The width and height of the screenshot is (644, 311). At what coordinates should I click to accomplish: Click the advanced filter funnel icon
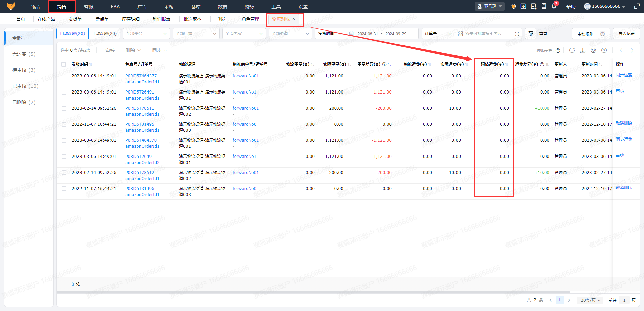point(531,34)
